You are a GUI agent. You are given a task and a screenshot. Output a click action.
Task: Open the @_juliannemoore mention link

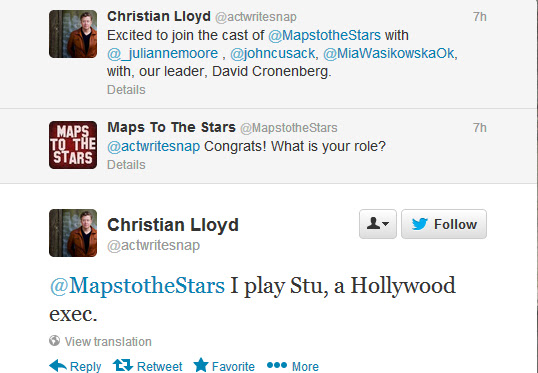162,54
